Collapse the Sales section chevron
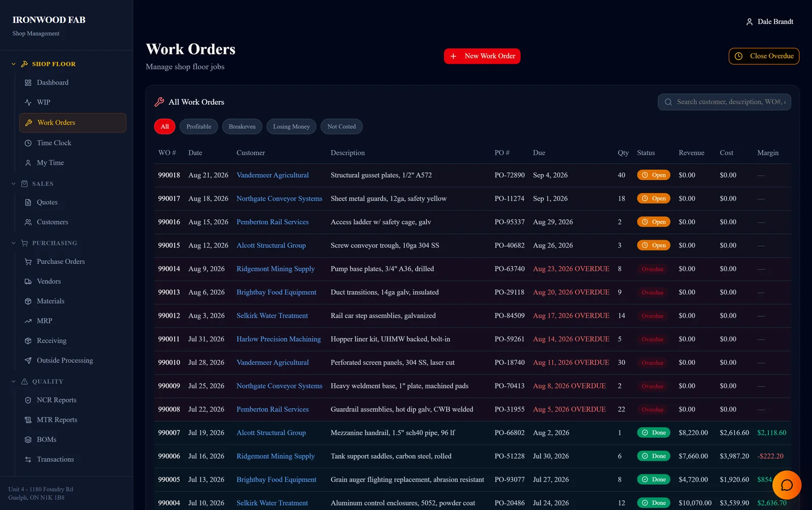The image size is (812, 510). pyautogui.click(x=14, y=184)
